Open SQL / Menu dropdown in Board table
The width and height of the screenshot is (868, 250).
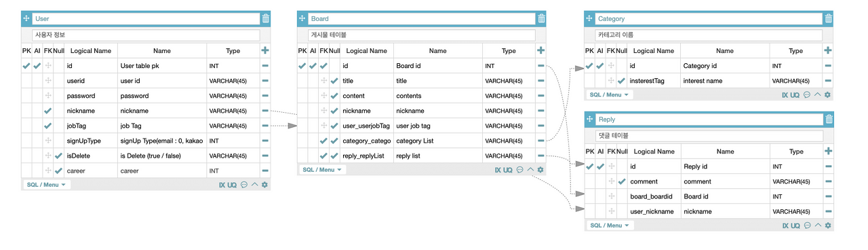point(323,170)
